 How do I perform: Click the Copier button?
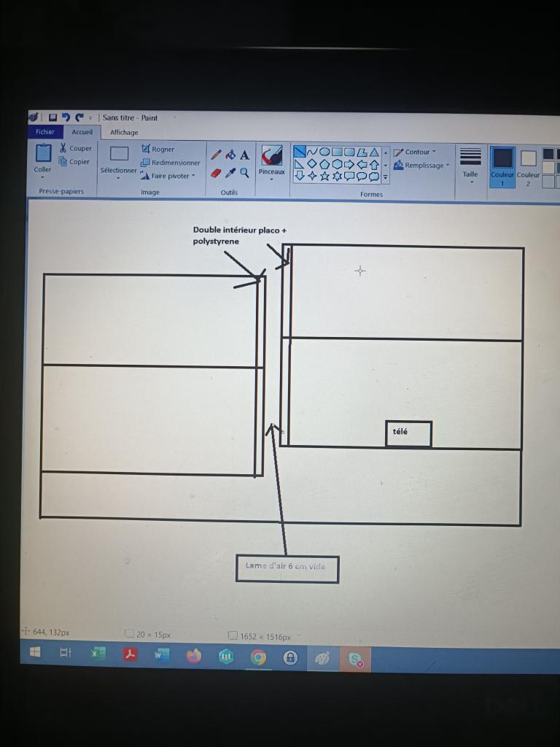pyautogui.click(x=74, y=161)
